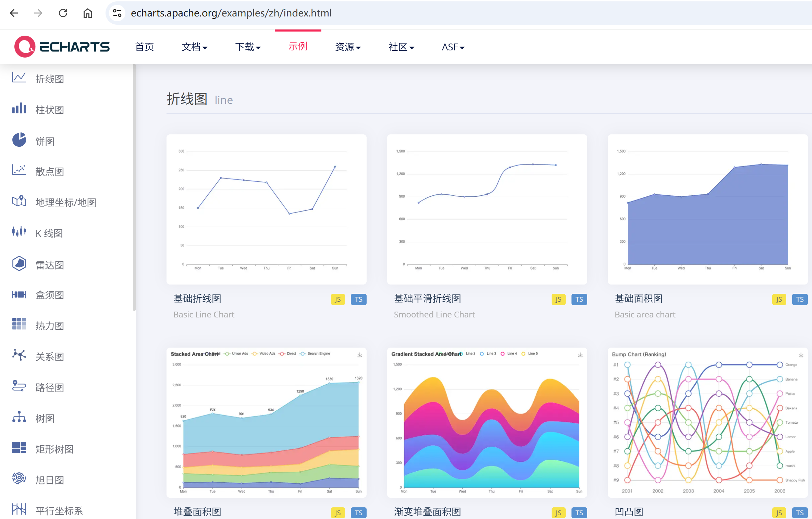Select the K 线图 candlestick icon
The image size is (812, 519).
click(x=19, y=232)
